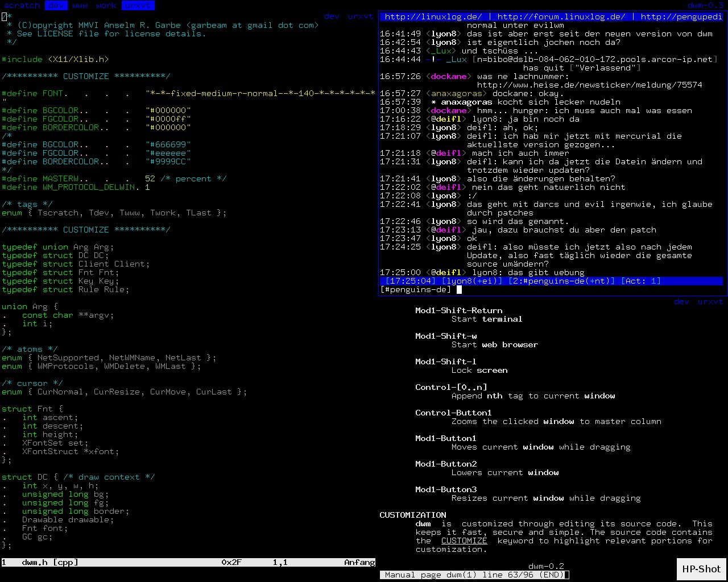This screenshot has height=582, width=728.
Task: Click the highlighted urxvt title in top bar
Action: [x=138, y=5]
